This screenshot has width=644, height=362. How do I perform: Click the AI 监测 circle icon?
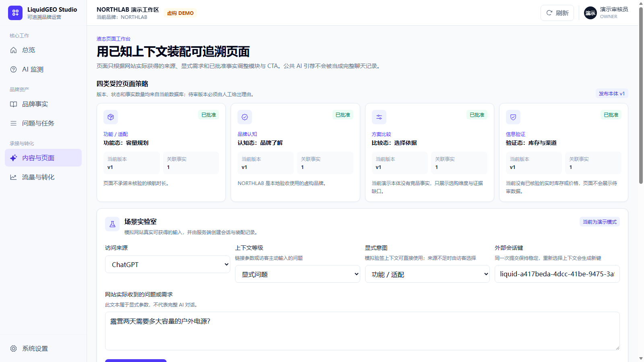click(13, 70)
